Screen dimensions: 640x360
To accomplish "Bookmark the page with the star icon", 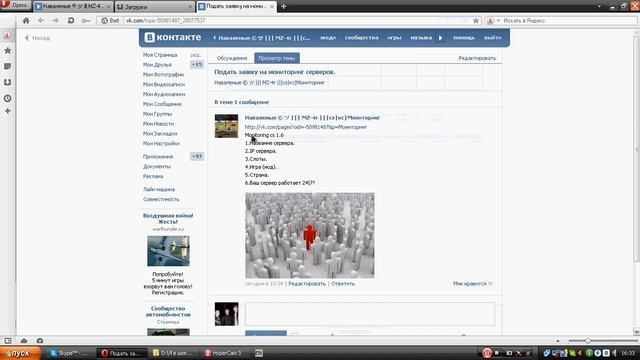I will tap(476, 20).
